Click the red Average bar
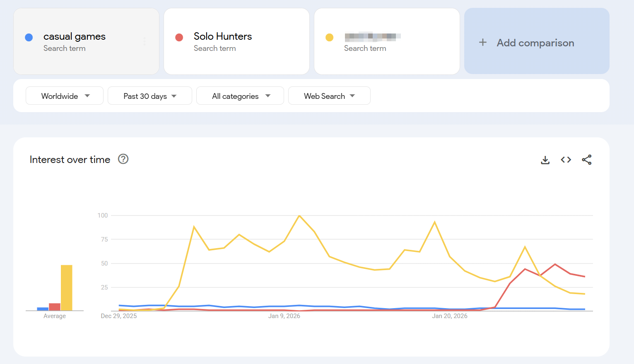634x364 pixels. [x=54, y=307]
